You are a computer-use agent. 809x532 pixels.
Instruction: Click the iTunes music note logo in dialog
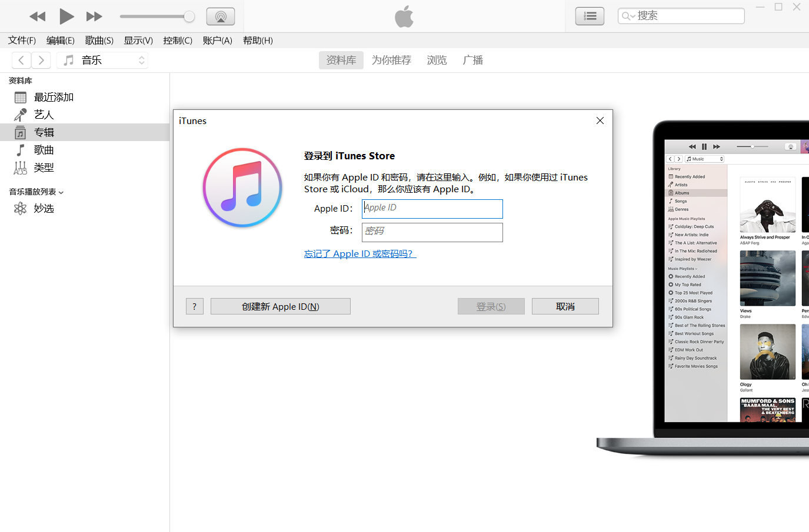[x=242, y=188]
